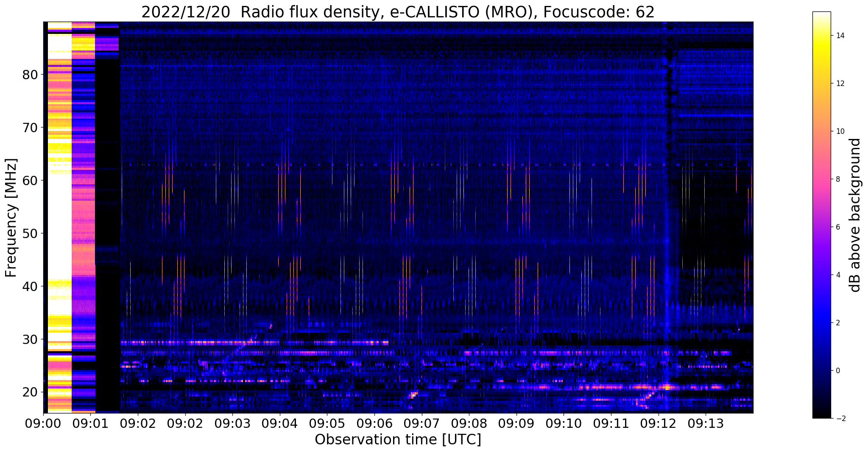Select the 09:03 time tick label
The width and height of the screenshot is (868, 452).
point(232,424)
